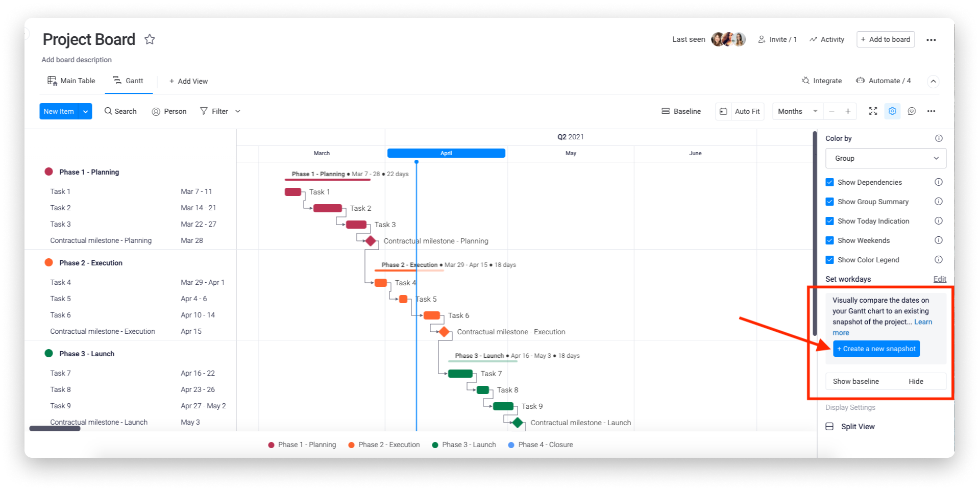The width and height of the screenshot is (980, 491).
Task: Open Search in the toolbar
Action: (120, 111)
